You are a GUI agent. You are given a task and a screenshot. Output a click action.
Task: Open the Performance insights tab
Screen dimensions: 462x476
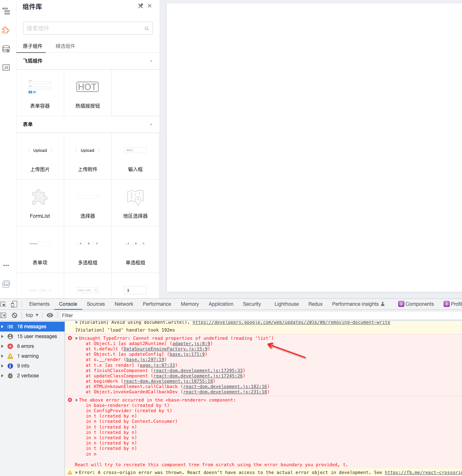(x=358, y=304)
